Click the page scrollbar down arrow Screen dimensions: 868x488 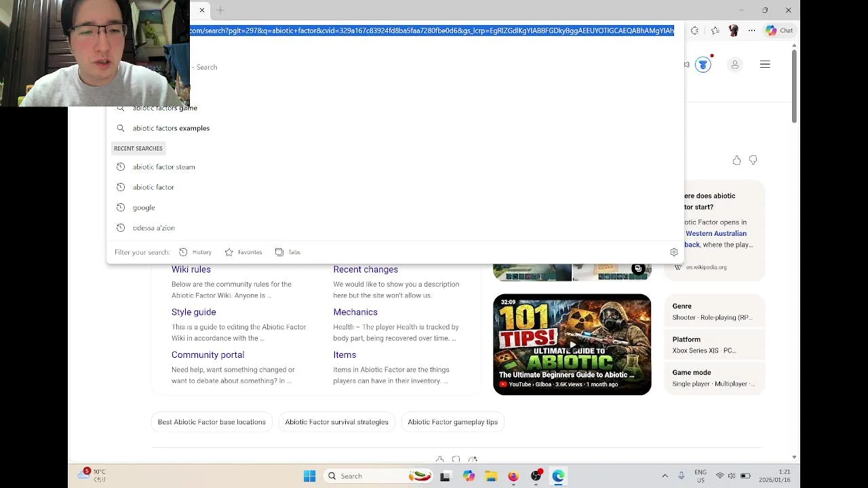pos(794,457)
